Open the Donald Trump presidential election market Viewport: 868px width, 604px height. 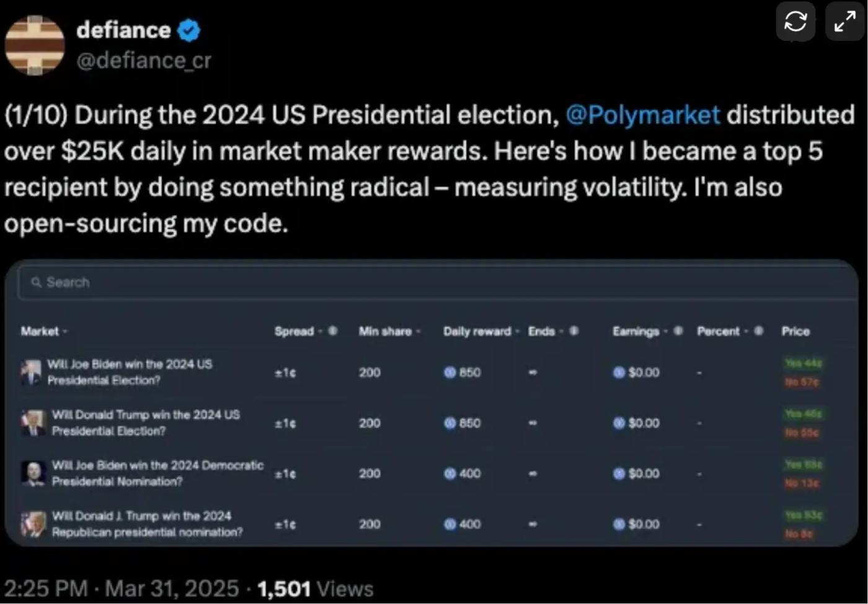(x=146, y=422)
